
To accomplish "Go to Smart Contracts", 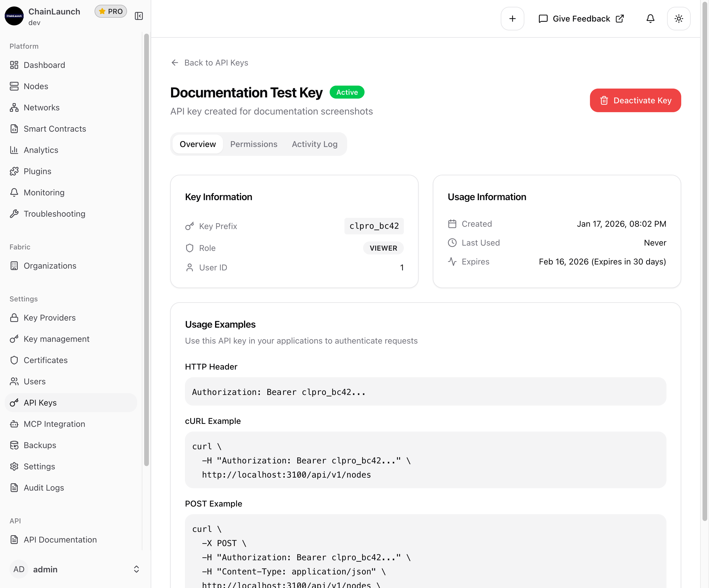I will [54, 128].
